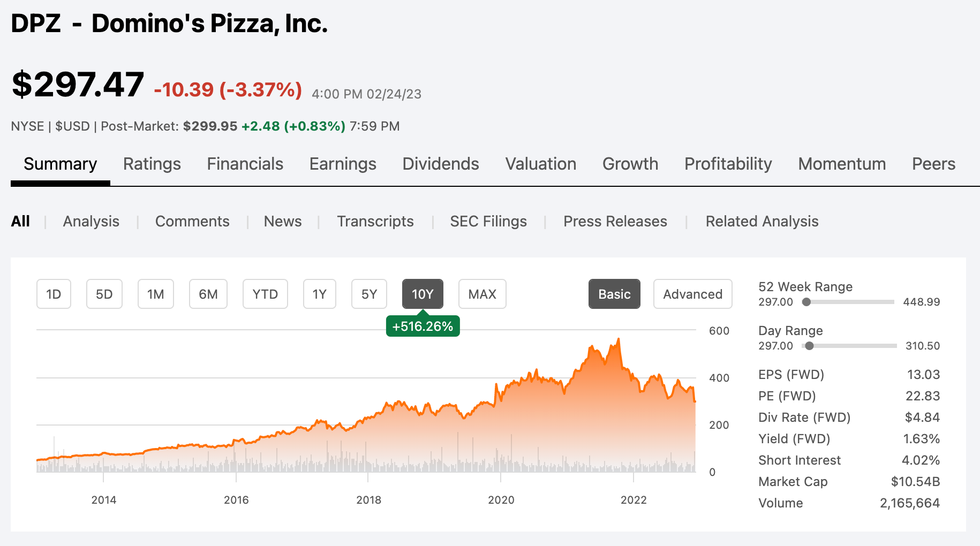Select the MAX chart range

(483, 294)
